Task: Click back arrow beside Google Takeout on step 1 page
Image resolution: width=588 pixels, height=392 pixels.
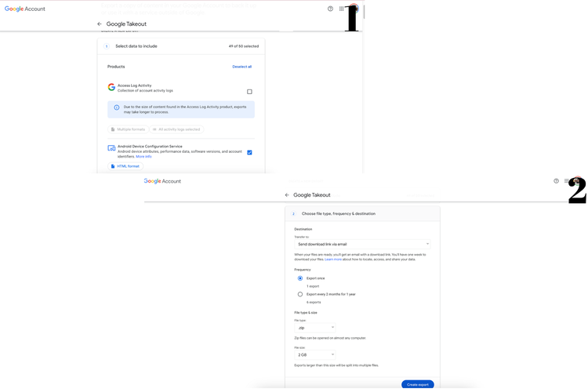Action: [x=100, y=24]
